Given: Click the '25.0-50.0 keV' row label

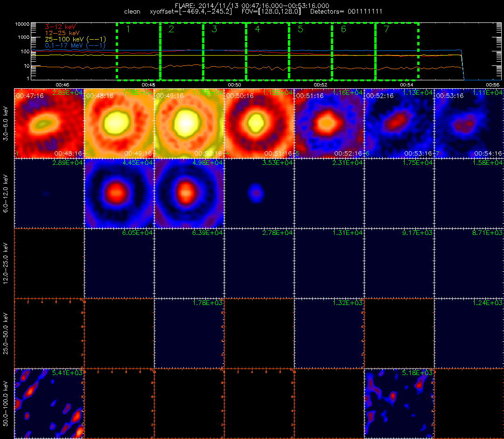Looking at the screenshot, I should click(x=6, y=333).
